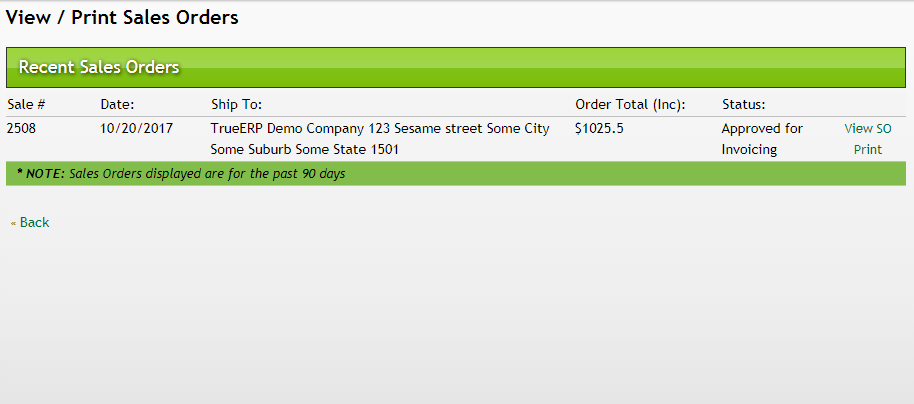The width and height of the screenshot is (914, 404).
Task: Click the Sale # column header
Action: point(27,104)
